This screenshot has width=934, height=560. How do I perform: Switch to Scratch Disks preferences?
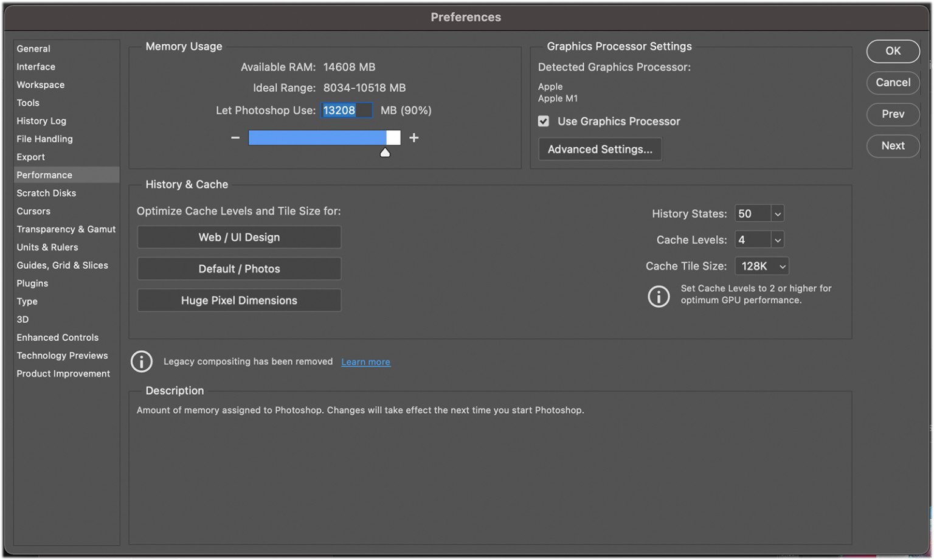point(46,193)
